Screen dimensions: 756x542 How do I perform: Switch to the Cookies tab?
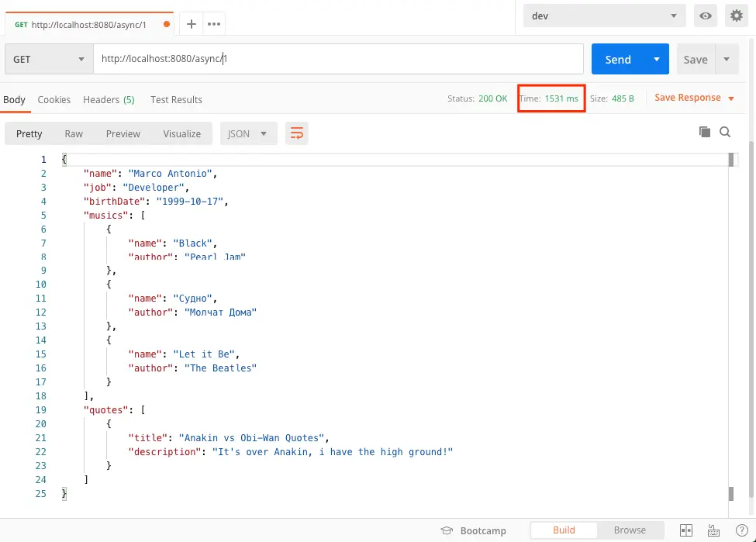tap(54, 100)
